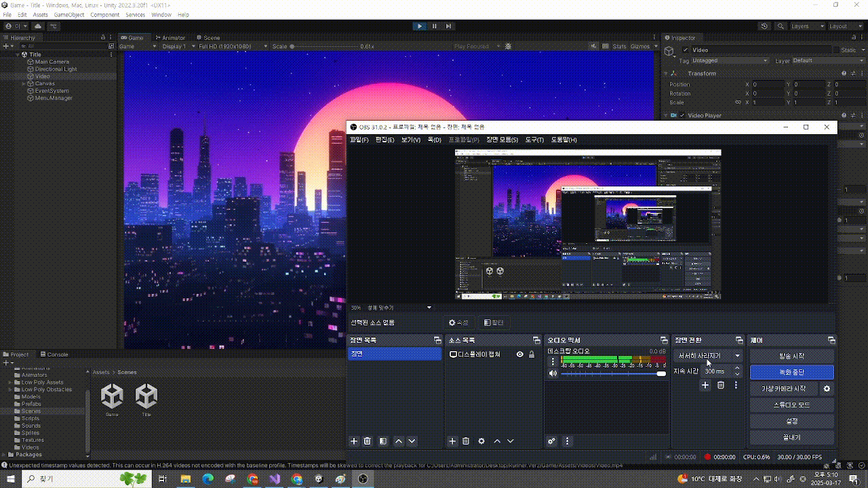Click the OBS 필터 filters button
Viewport: 868px width, 488px height.
click(494, 323)
